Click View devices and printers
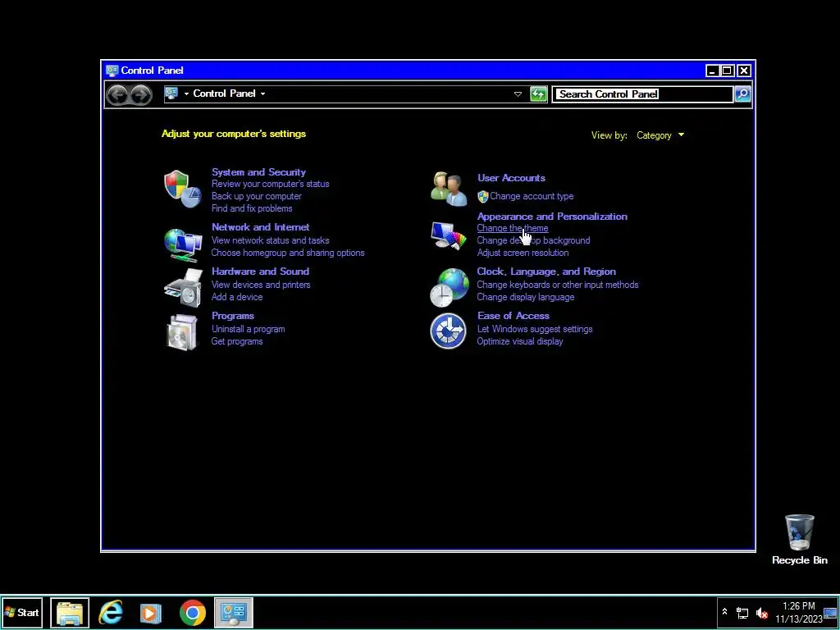This screenshot has height=630, width=840. (x=261, y=285)
